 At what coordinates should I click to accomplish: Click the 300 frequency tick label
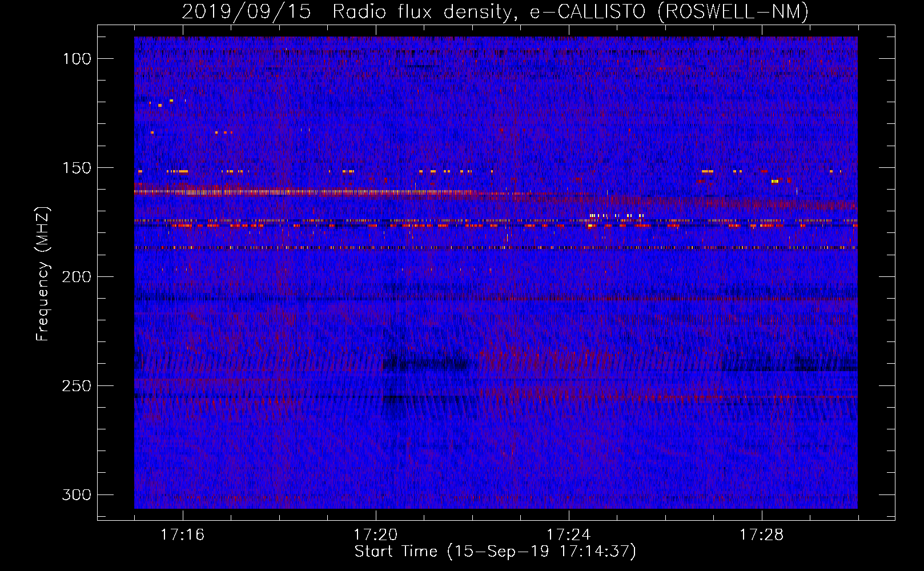point(77,494)
